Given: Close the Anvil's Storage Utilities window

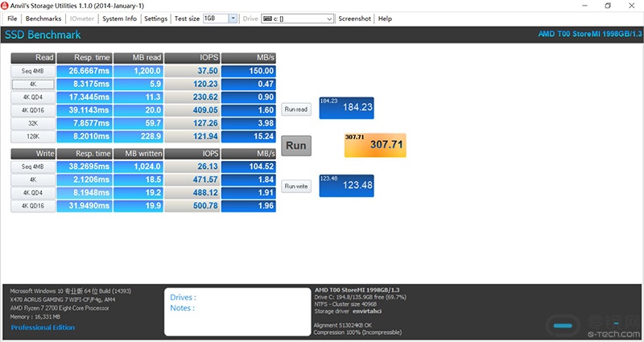Looking at the screenshot, I should click(x=632, y=6).
